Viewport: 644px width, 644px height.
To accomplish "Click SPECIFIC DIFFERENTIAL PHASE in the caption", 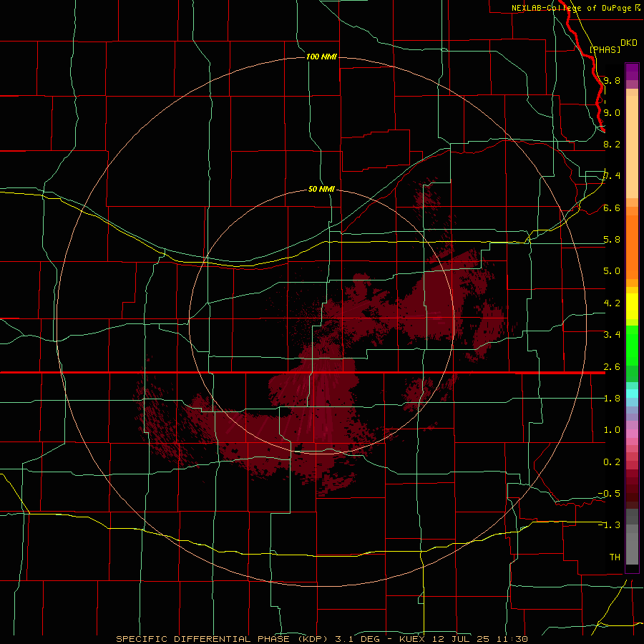I will pos(204,639).
